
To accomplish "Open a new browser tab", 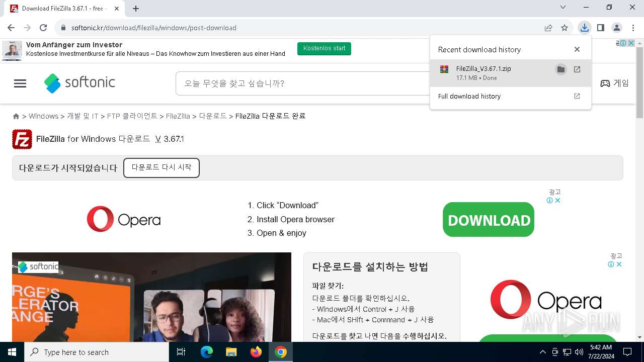I will (136, 9).
